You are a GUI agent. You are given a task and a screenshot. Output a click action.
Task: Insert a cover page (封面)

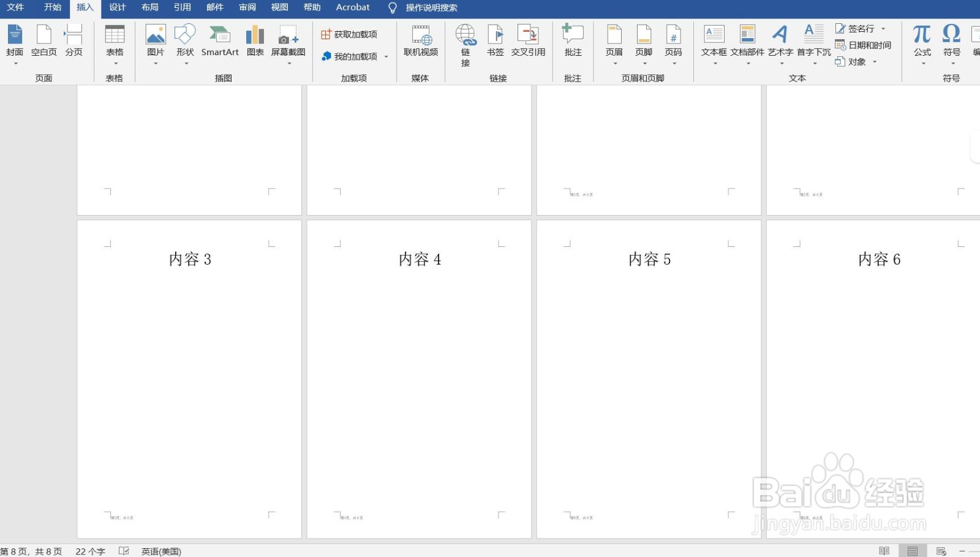[15, 40]
